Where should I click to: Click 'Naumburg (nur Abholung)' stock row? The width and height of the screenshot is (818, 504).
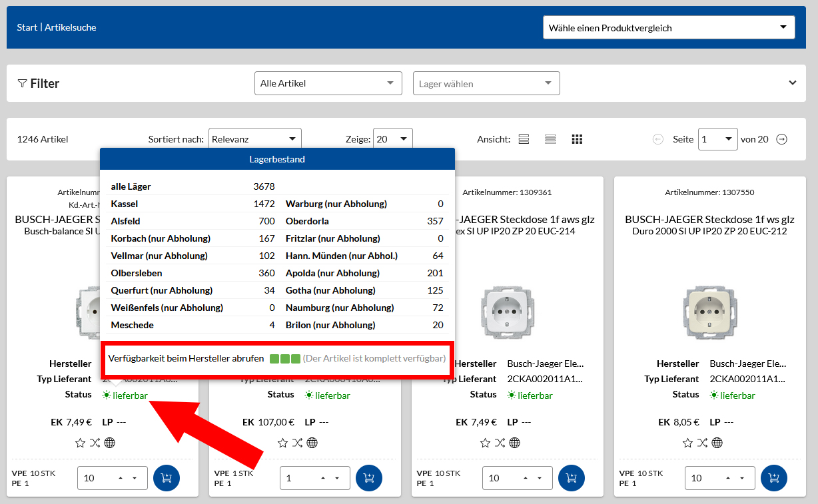coord(364,308)
